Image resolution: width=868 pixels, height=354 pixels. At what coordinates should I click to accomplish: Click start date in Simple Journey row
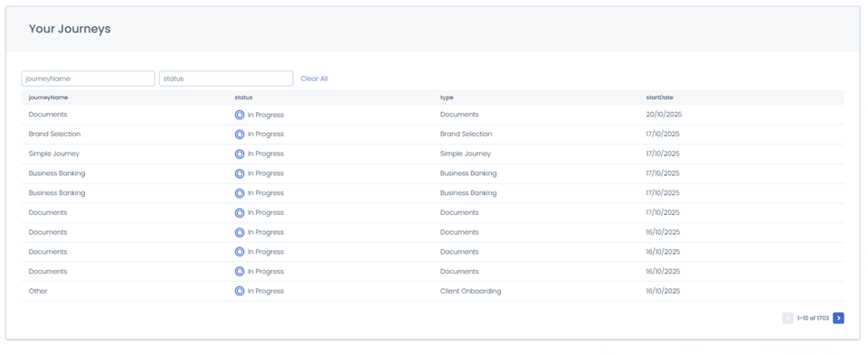coord(663,154)
